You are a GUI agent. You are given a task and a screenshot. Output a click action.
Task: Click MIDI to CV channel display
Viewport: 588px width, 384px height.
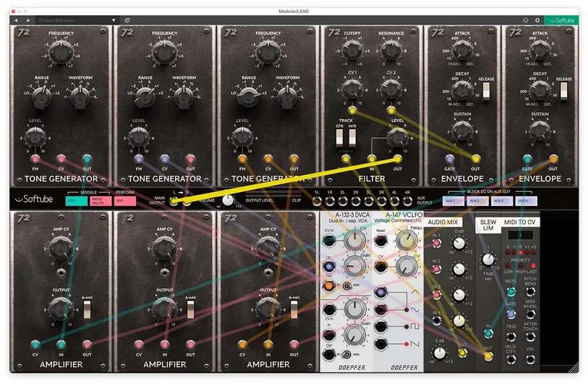point(520,235)
